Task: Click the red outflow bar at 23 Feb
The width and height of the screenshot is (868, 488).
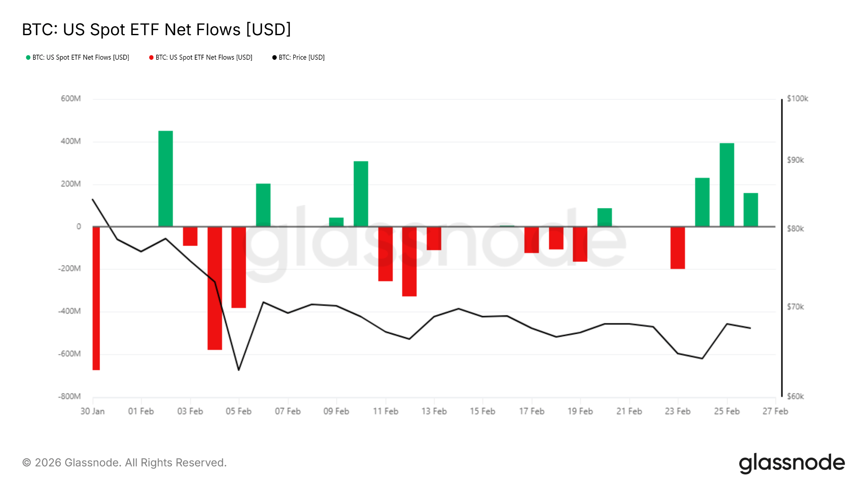Action: tap(678, 248)
